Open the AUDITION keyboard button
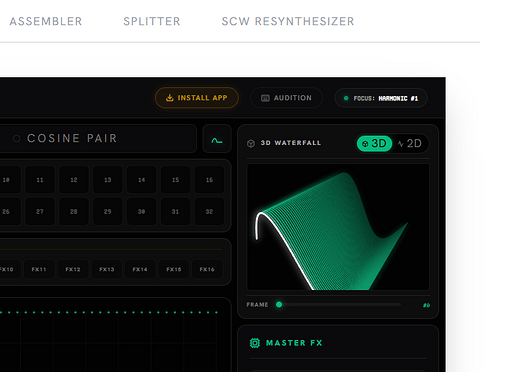This screenshot has width=517, height=372. [286, 98]
